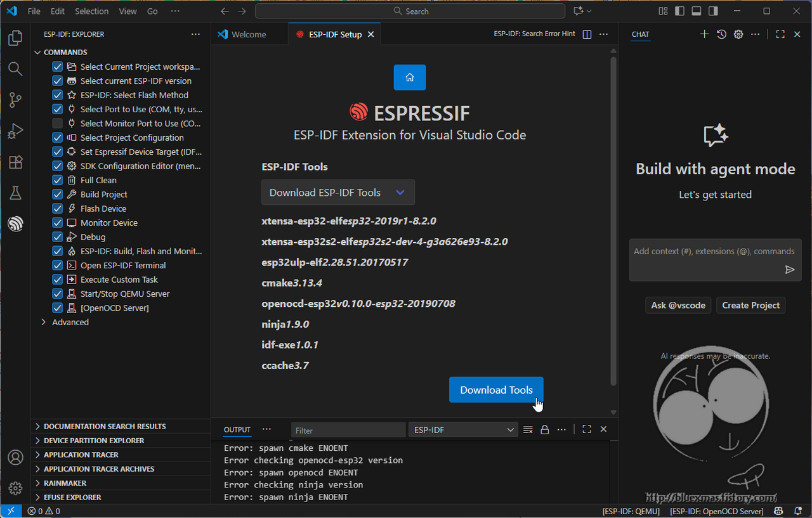Click ESP-IDF: Search Error Hint action
This screenshot has width=812, height=518.
click(x=535, y=34)
